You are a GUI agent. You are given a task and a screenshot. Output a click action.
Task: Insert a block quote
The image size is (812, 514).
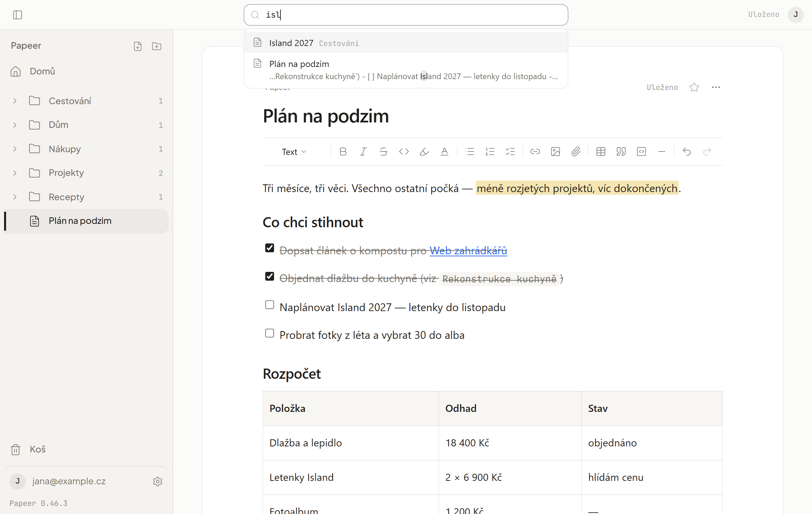click(x=621, y=152)
